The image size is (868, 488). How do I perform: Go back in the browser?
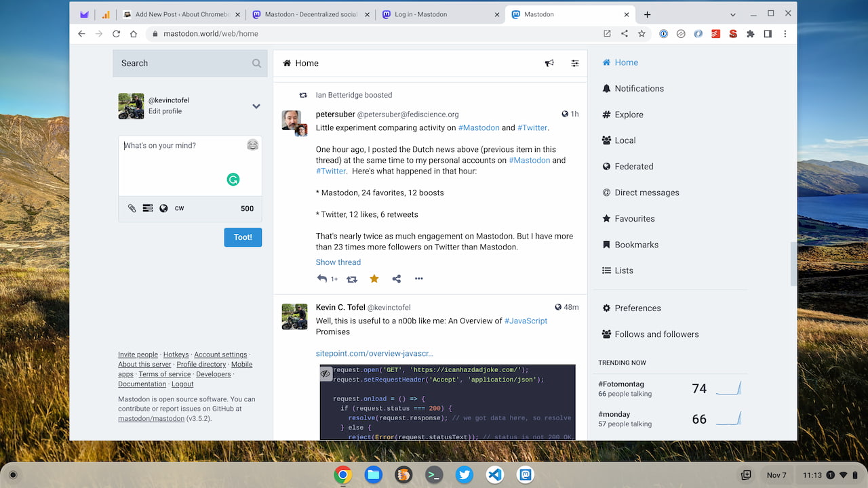(x=81, y=34)
